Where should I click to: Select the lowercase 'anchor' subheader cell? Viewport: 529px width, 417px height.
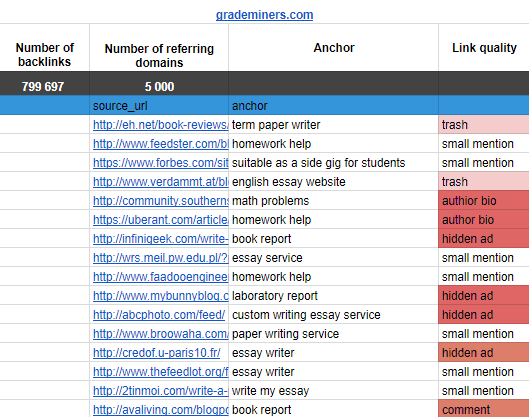[x=334, y=106]
